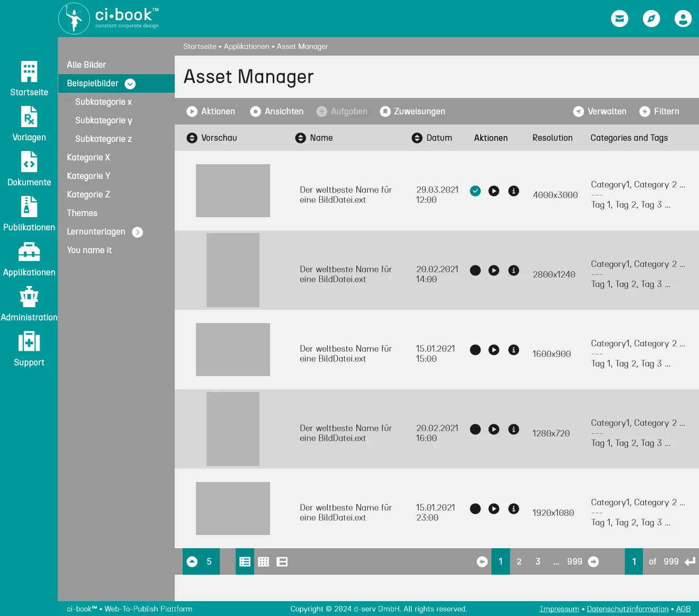Viewport: 699px width, 616px height.
Task: Click Applikationen breadcrumb link
Action: 246,47
